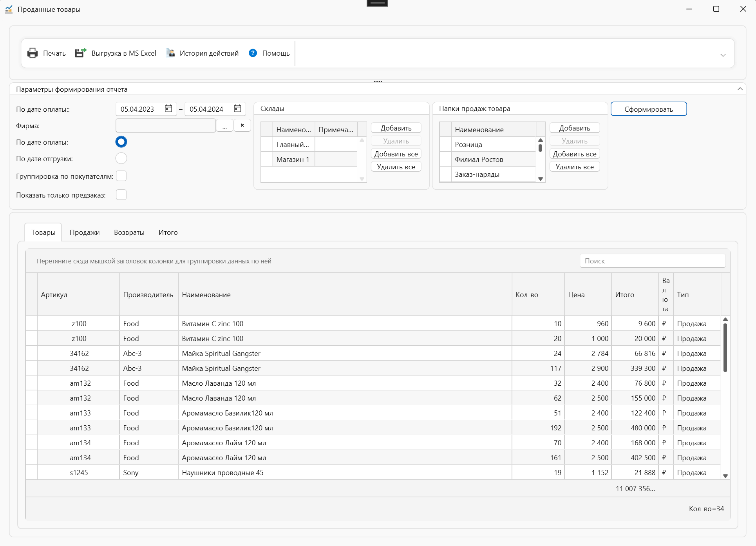Click the app icon in the title bar
The height and width of the screenshot is (546, 756).
[x=9, y=9]
